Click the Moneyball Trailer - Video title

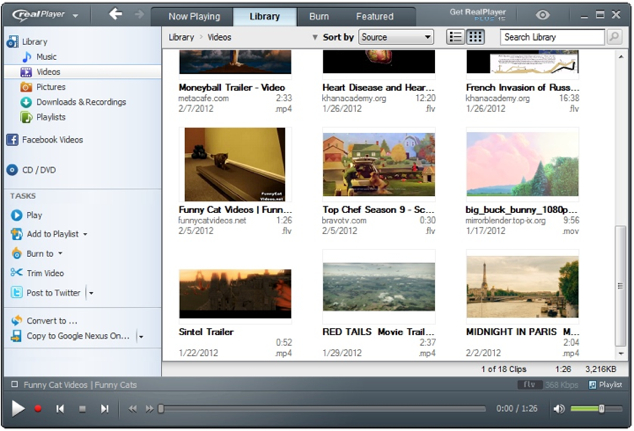click(232, 87)
